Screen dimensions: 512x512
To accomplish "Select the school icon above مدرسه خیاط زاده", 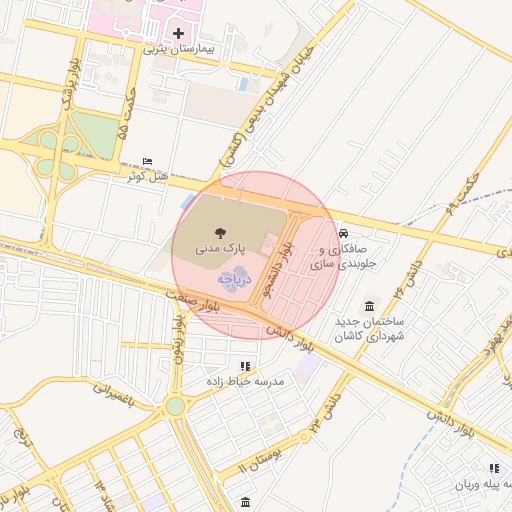I will [x=246, y=367].
